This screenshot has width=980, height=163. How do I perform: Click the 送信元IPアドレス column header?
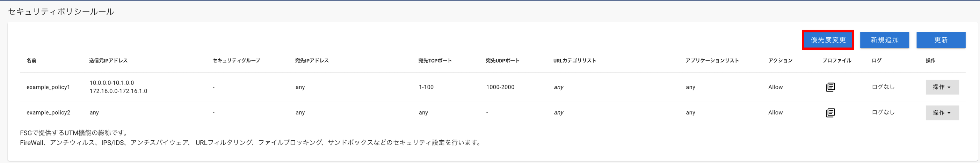[x=108, y=60]
